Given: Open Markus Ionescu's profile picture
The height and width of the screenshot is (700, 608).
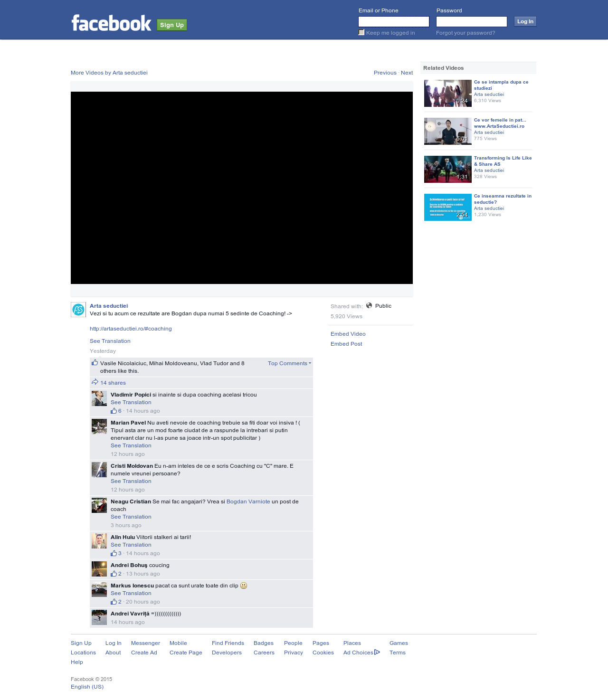Looking at the screenshot, I should (99, 589).
